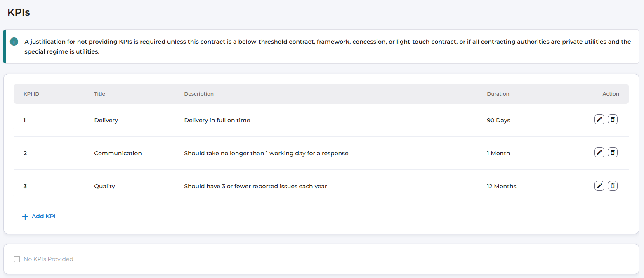This screenshot has height=278, width=644.
Task: Click the Action column header
Action: (x=611, y=94)
